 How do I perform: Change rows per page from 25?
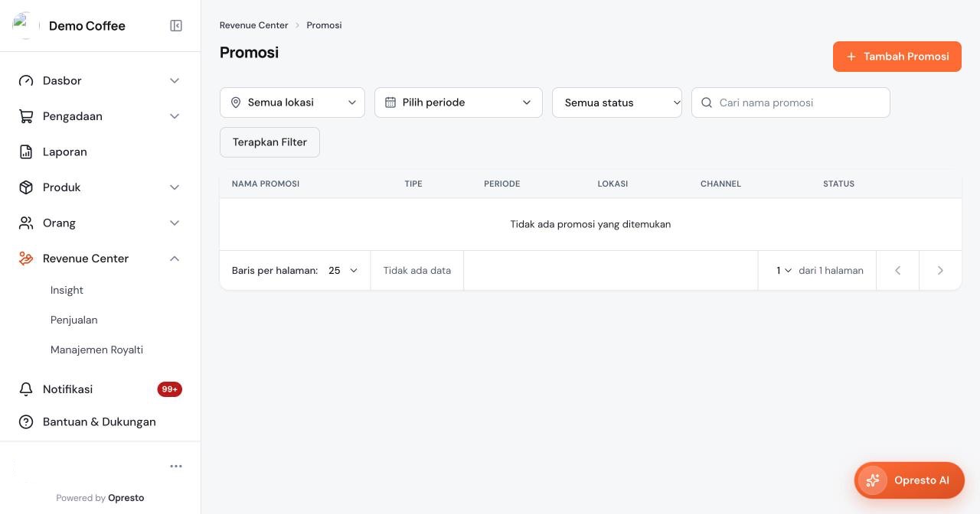point(343,270)
